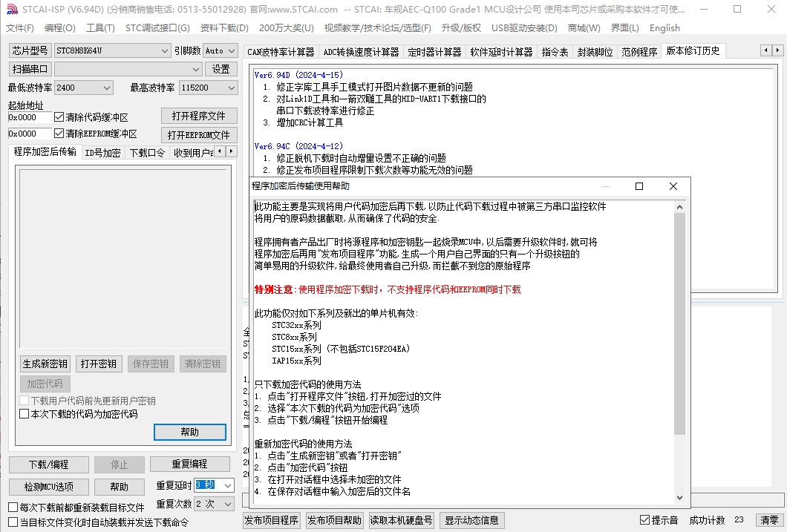Click 发布项目帮助 button
The height and width of the screenshot is (532, 787).
click(x=334, y=520)
